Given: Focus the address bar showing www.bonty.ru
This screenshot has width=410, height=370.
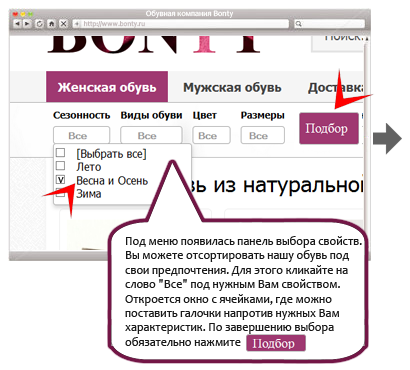Looking at the screenshot, I should (x=181, y=24).
